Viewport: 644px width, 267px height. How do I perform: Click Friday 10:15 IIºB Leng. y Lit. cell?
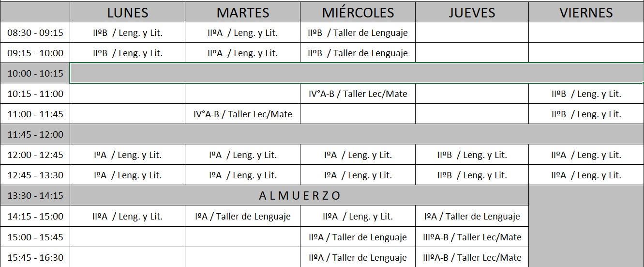(586, 94)
